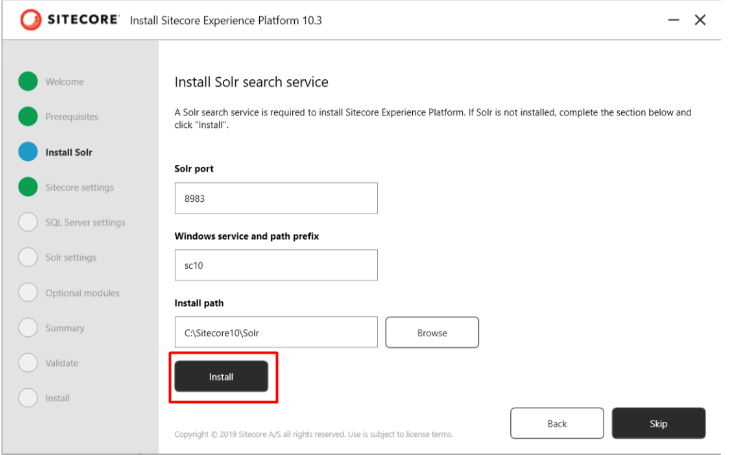Click the green Prerequisites step circle
Screen dimensions: 734x455
tap(28, 117)
